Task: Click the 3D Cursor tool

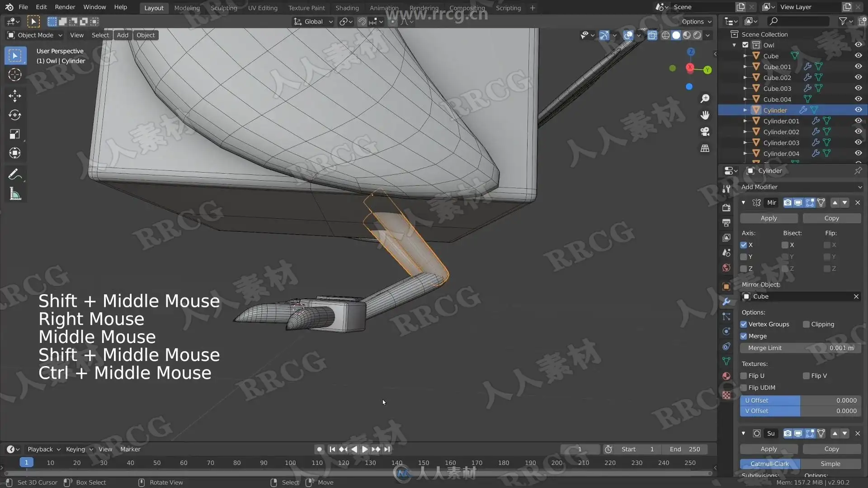Action: 14,75
